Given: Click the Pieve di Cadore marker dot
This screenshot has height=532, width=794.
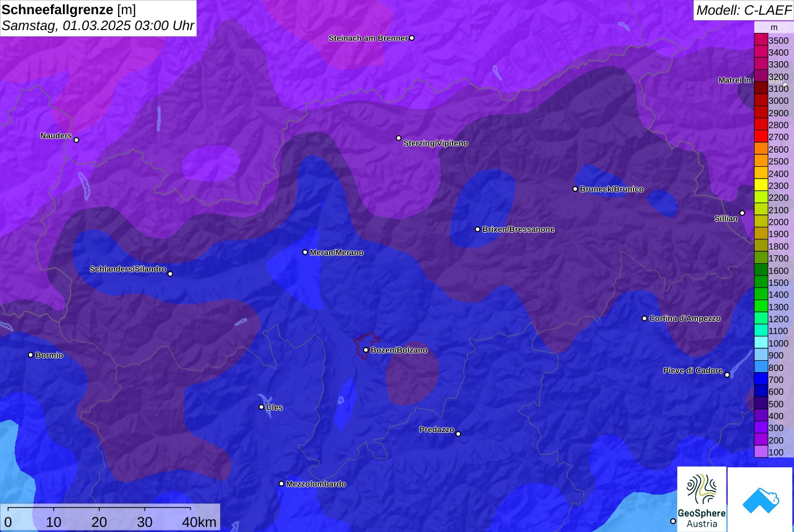Looking at the screenshot, I should click(x=727, y=375).
